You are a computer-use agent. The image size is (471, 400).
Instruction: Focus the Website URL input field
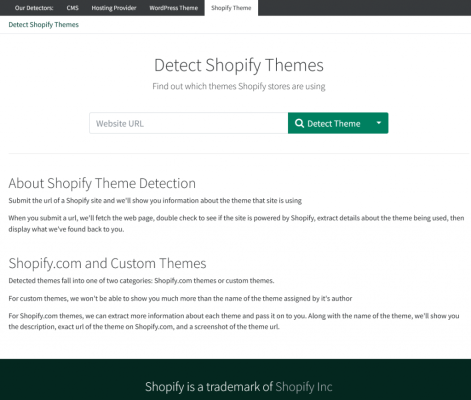189,123
